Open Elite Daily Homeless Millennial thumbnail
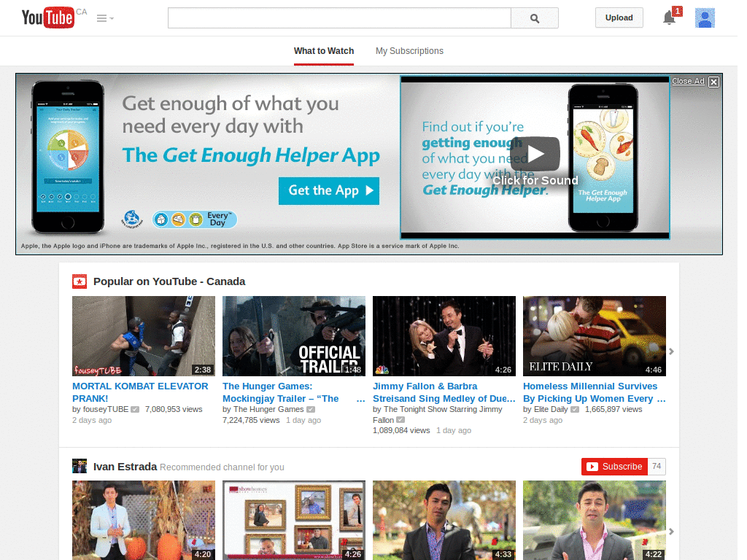Image resolution: width=747 pixels, height=560 pixels. tap(595, 335)
